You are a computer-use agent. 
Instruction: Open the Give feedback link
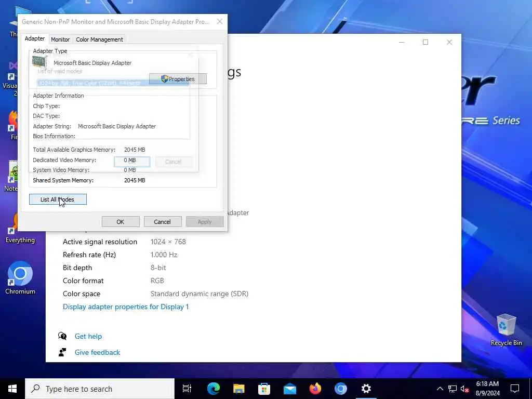[x=97, y=352]
